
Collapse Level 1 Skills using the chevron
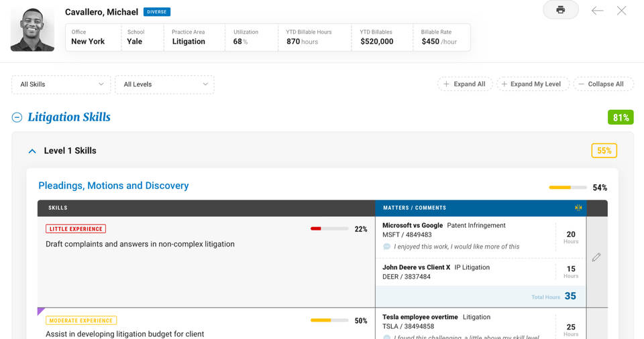click(32, 151)
